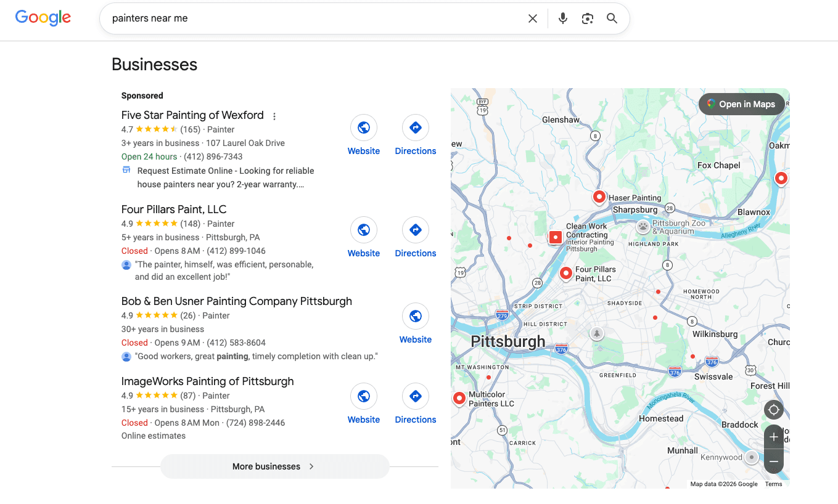Open search by image (Lens) icon
838x504 pixels.
pyautogui.click(x=588, y=18)
